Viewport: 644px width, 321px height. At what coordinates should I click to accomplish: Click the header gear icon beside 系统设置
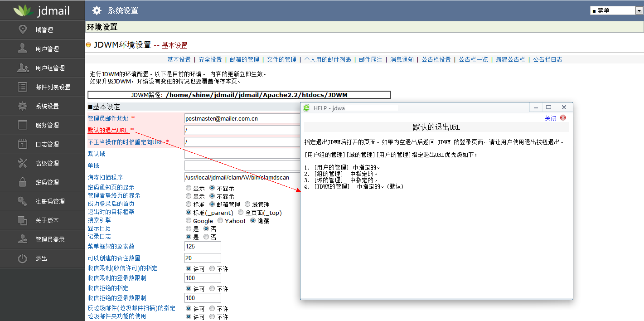click(97, 10)
